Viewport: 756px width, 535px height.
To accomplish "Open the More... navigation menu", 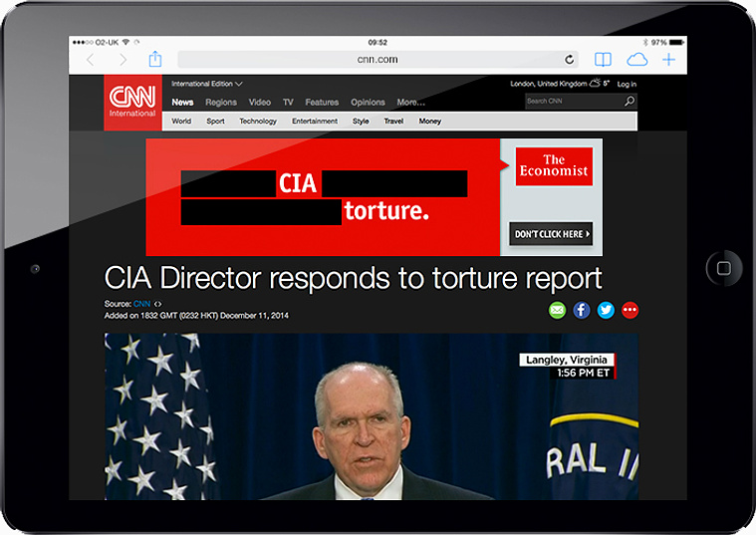I will [410, 103].
